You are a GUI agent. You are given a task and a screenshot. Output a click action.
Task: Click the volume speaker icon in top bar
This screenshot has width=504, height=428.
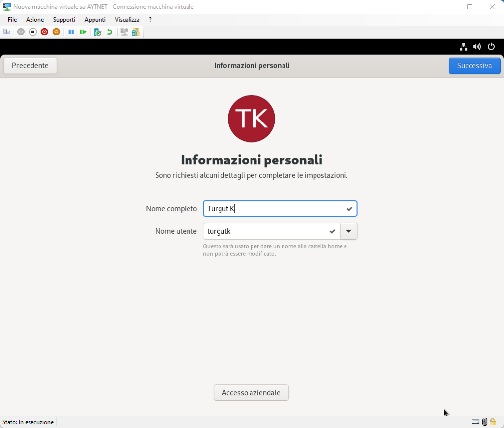click(477, 47)
